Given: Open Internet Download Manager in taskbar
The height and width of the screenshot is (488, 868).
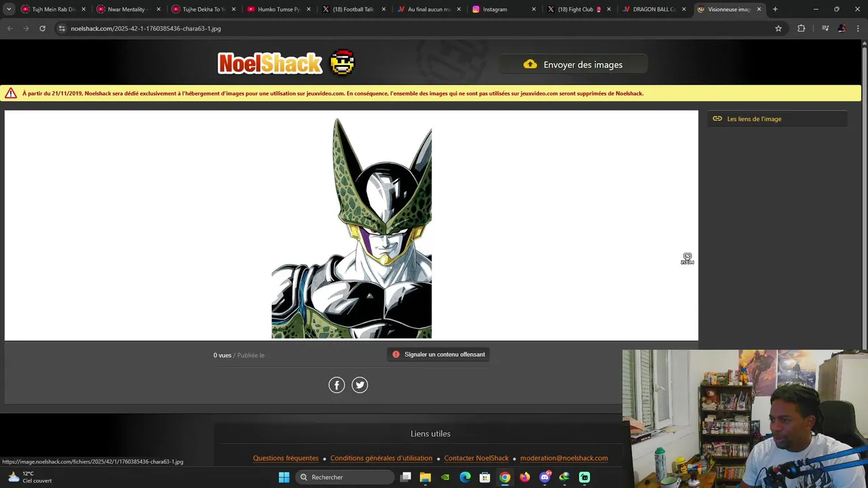Looking at the screenshot, I should pos(564,477).
